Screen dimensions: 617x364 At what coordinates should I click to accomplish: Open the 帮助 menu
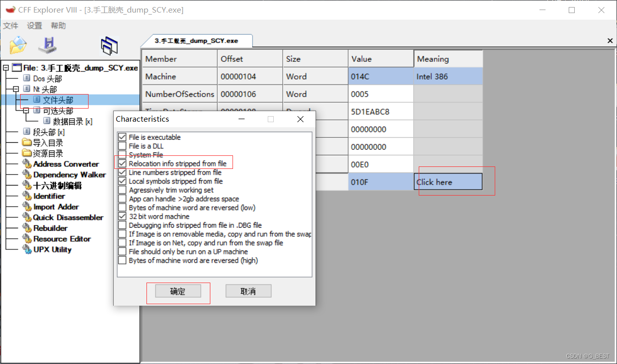tap(58, 26)
